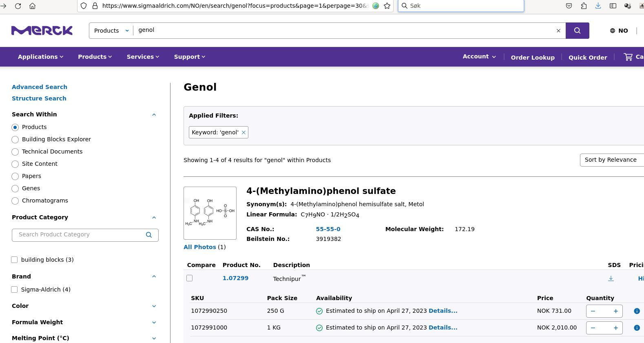Image resolution: width=644 pixels, height=343 pixels.
Task: Open the shopping cart icon
Action: [629, 57]
